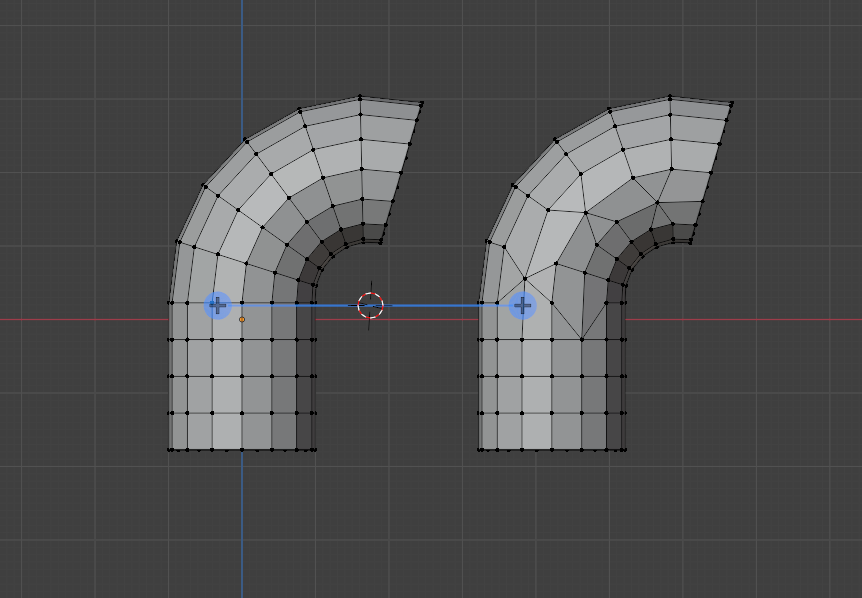
Task: Select bottom-right corner vertex of right pipe
Action: pos(626,450)
